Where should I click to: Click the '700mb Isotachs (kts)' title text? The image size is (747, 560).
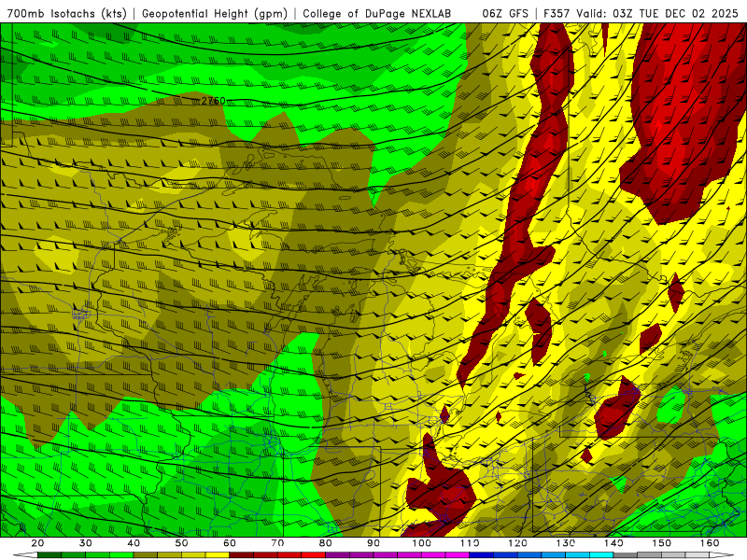(66, 13)
